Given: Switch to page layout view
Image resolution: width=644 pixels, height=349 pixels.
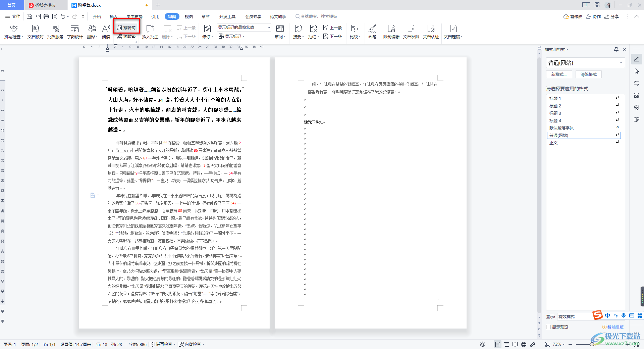Looking at the screenshot, I should [498, 344].
